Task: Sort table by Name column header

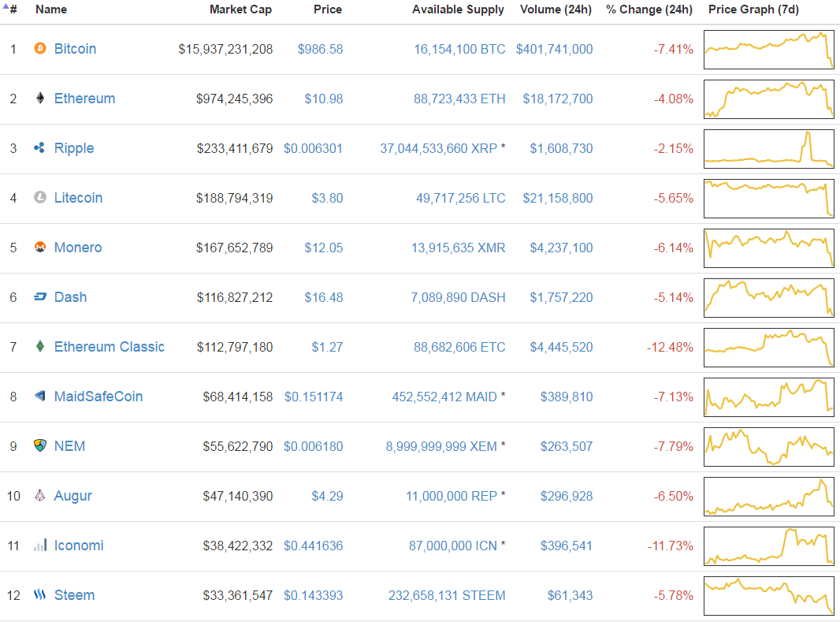Action: 51,9
